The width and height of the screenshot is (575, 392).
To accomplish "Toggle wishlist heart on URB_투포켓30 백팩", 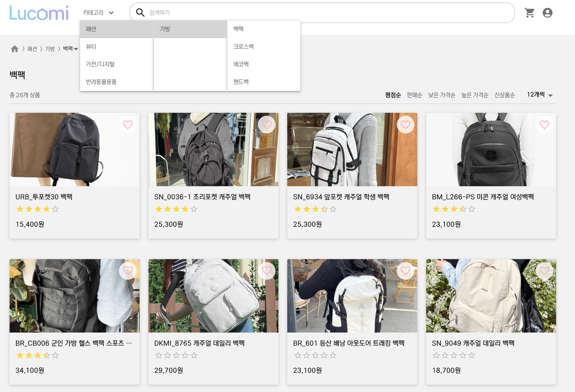I will point(128,125).
